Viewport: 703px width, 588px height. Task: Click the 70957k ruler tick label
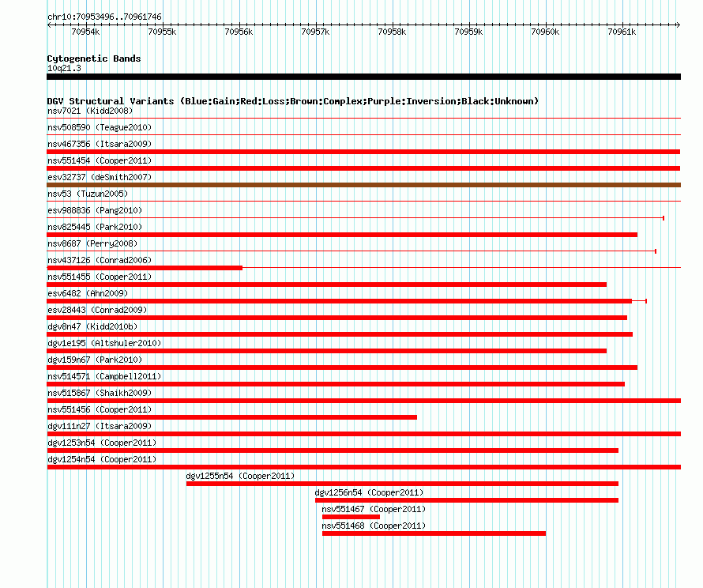315,32
